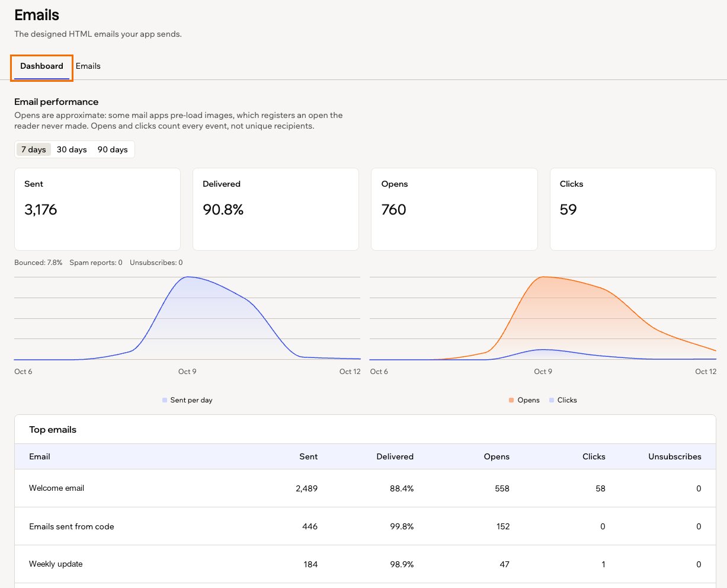This screenshot has height=588, width=727.
Task: Click the Delivered stat card
Action: tap(276, 209)
